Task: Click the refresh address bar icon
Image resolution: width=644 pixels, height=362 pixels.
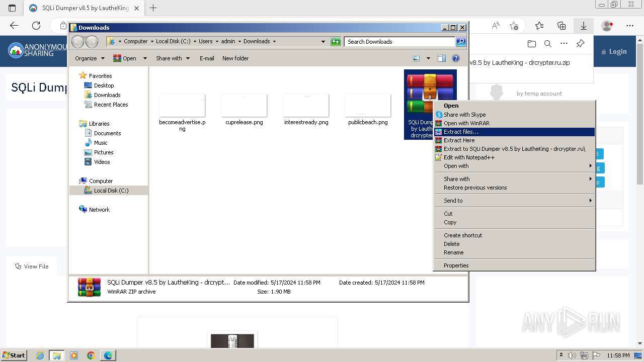Action: pyautogui.click(x=336, y=42)
